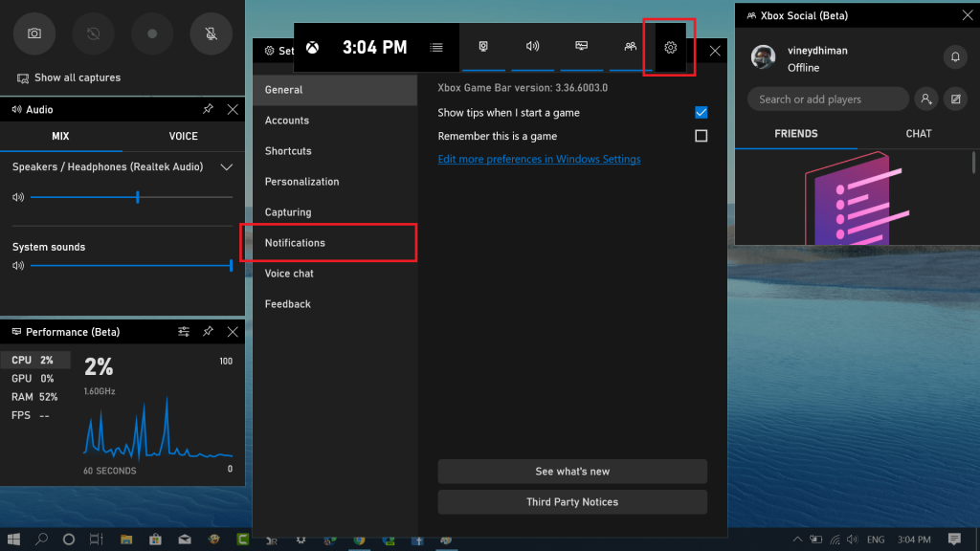
Task: Click the Search or add players field
Action: tap(828, 99)
